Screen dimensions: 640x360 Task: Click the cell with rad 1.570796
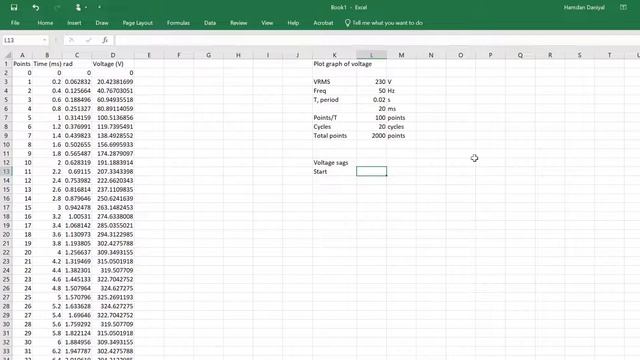tap(77, 297)
